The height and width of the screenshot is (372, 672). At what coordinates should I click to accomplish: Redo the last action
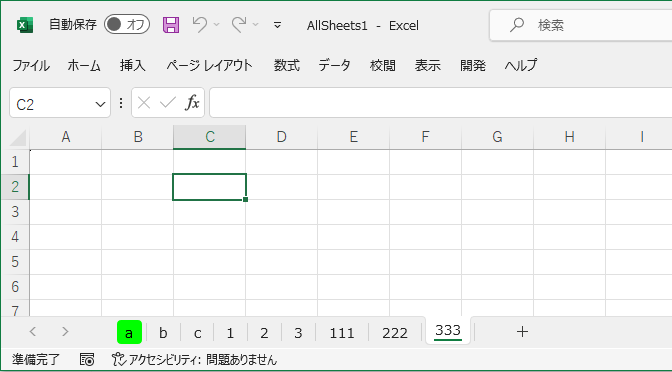[x=239, y=24]
